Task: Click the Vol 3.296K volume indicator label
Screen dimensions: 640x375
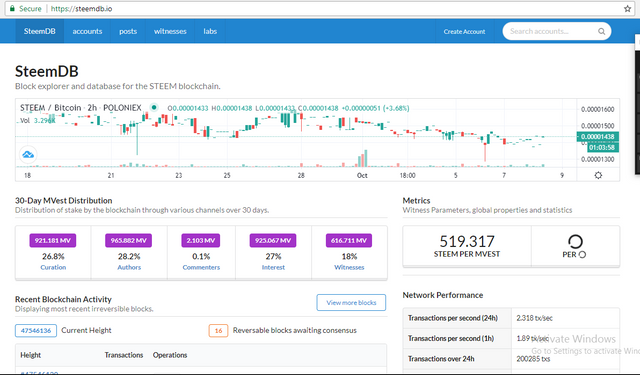Action: 38,120
